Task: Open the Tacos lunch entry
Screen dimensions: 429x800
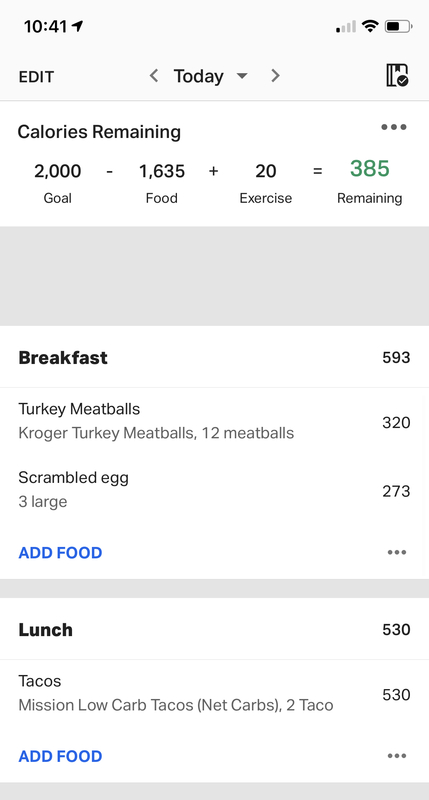Action: [214, 693]
